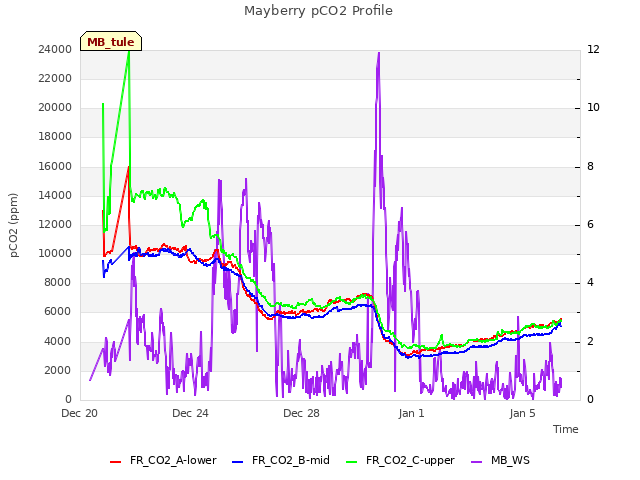Click the 8000 left-axis tick label
Image resolution: width=640 pixels, height=480 pixels.
(58, 282)
